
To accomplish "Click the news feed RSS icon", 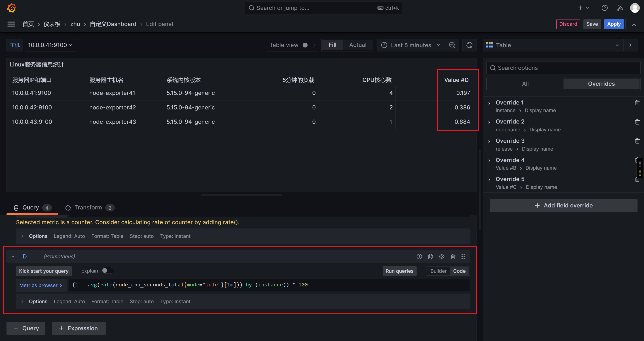I will [620, 8].
